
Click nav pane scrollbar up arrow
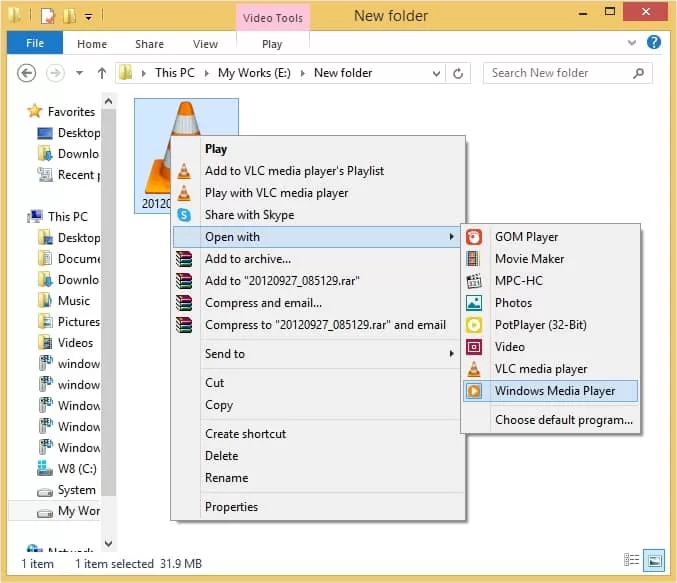pyautogui.click(x=109, y=101)
